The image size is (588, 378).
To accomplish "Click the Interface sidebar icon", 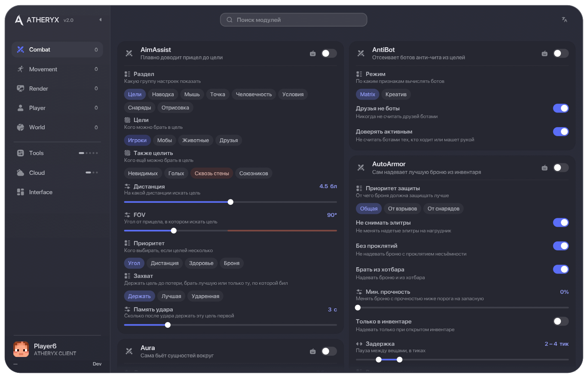I will point(20,192).
